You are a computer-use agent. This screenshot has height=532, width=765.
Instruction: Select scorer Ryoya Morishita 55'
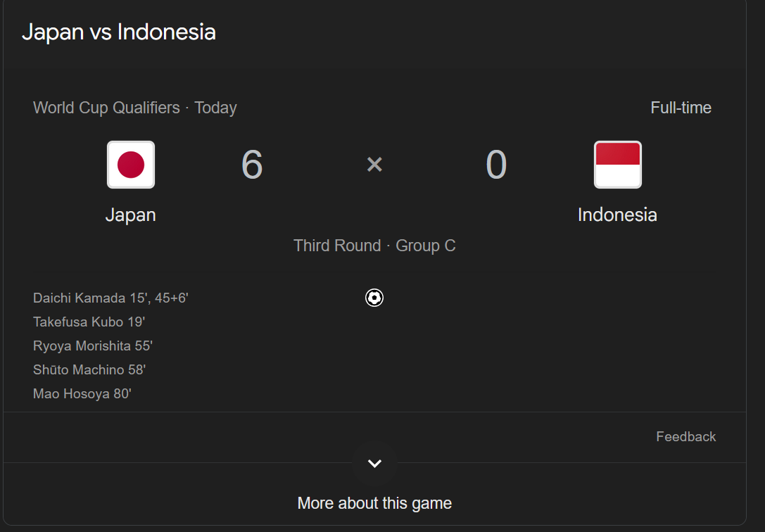(93, 346)
